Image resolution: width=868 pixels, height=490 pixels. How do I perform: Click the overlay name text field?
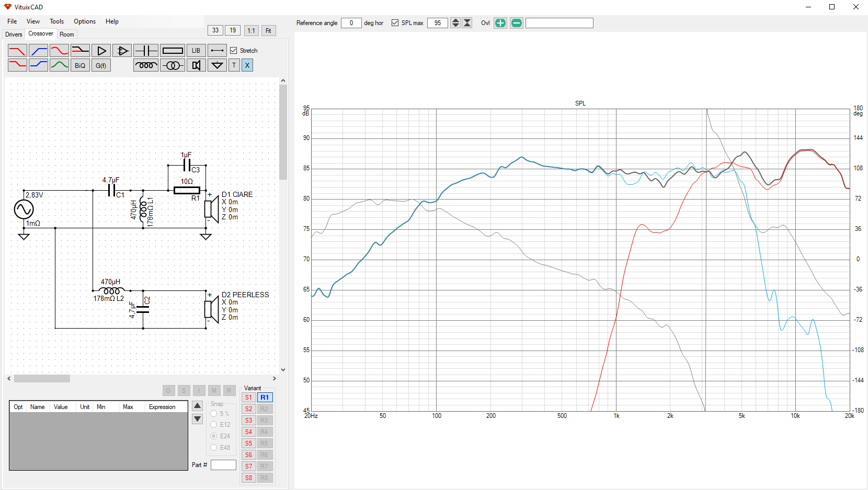[559, 23]
